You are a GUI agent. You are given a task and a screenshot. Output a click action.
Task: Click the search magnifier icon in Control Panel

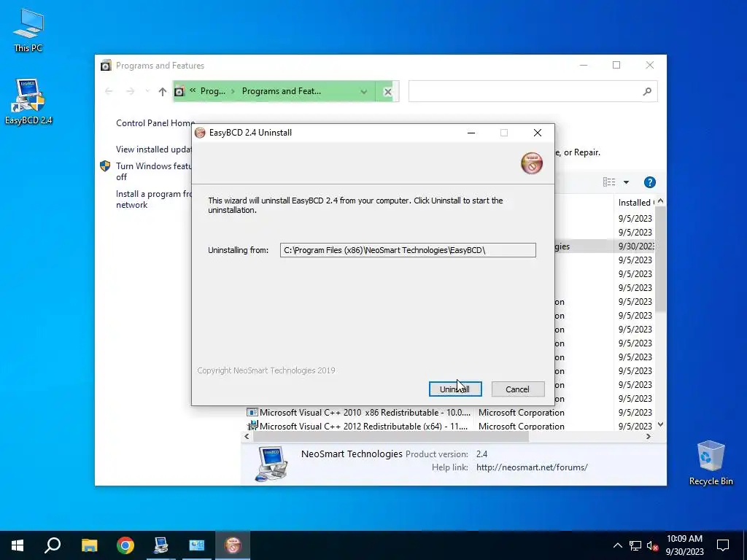pos(647,91)
